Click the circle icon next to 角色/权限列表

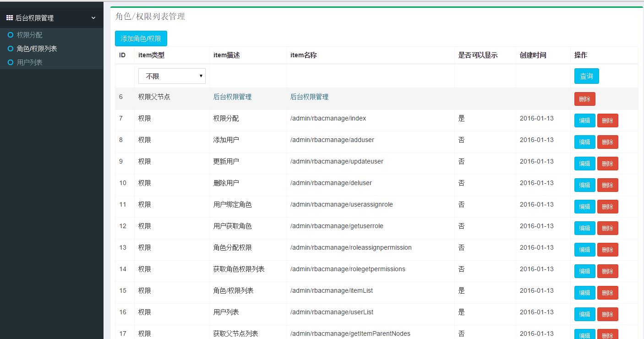(x=11, y=49)
